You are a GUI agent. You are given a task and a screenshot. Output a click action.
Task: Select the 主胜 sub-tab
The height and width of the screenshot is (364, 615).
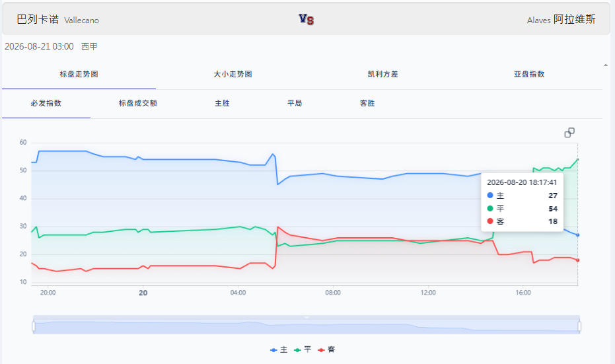point(222,103)
